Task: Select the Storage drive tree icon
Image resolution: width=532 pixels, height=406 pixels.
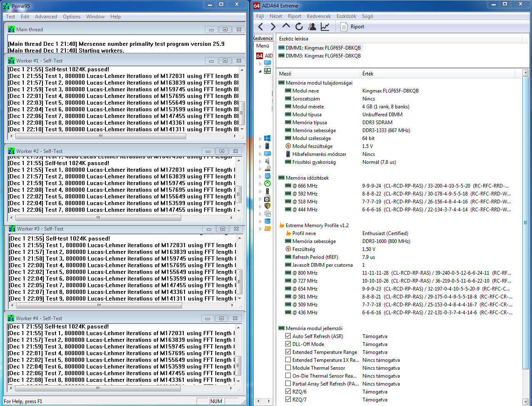Action: pos(267,168)
